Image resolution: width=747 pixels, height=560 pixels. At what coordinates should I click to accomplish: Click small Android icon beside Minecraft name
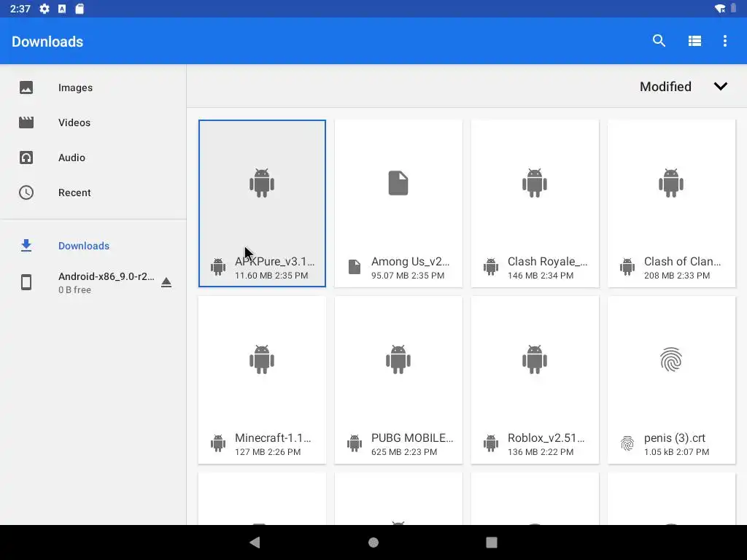coord(218,443)
